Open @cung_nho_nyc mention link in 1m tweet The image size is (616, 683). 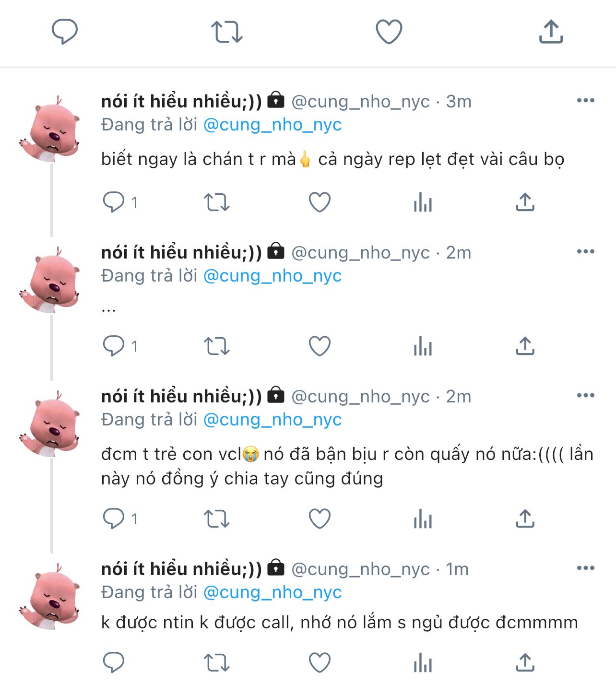(272, 592)
